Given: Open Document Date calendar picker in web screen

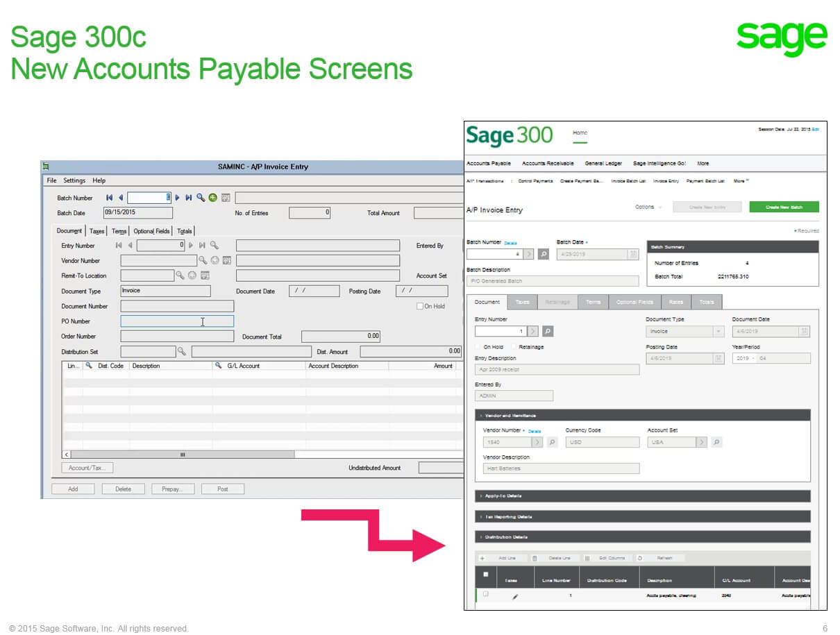Looking at the screenshot, I should (805, 332).
